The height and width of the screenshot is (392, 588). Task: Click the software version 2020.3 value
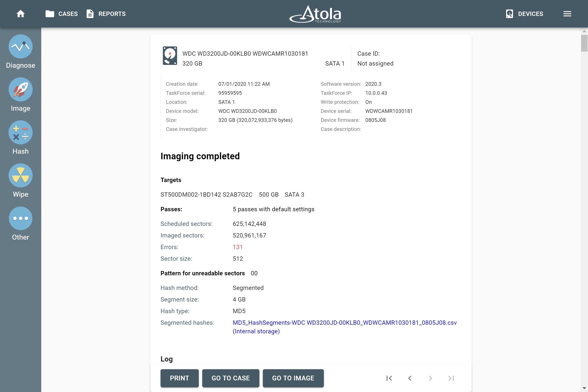(373, 84)
